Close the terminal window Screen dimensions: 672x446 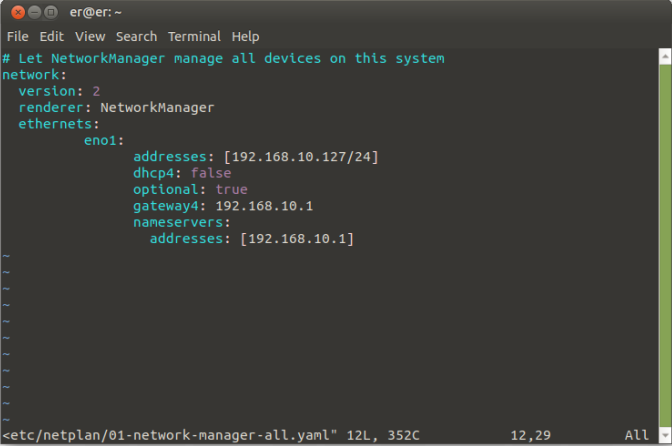coord(17,12)
